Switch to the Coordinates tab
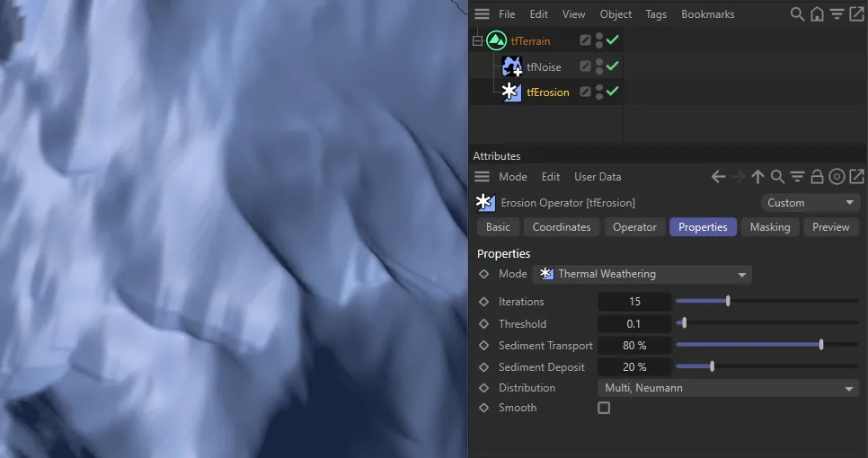 (x=562, y=227)
